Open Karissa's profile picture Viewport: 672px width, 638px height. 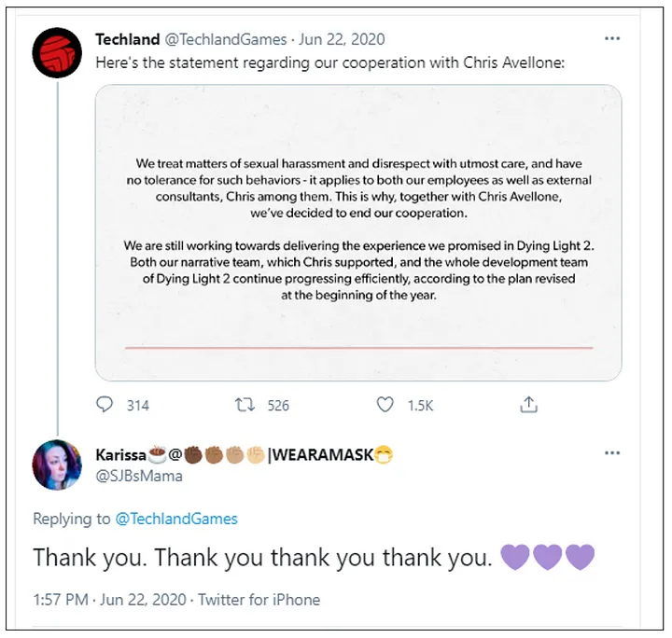coord(57,465)
